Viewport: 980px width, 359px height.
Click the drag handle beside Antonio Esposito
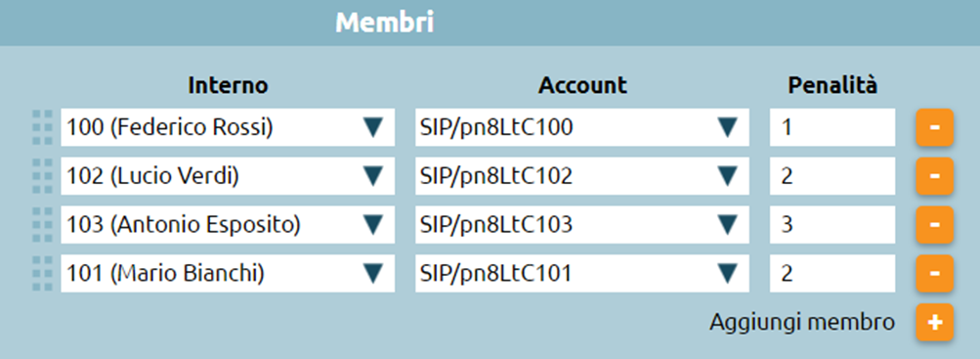coord(42,225)
